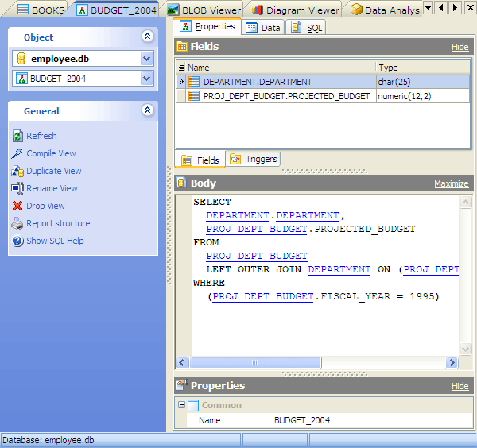Switch to the Data sub-tab
The height and width of the screenshot is (448, 477).
[x=263, y=28]
